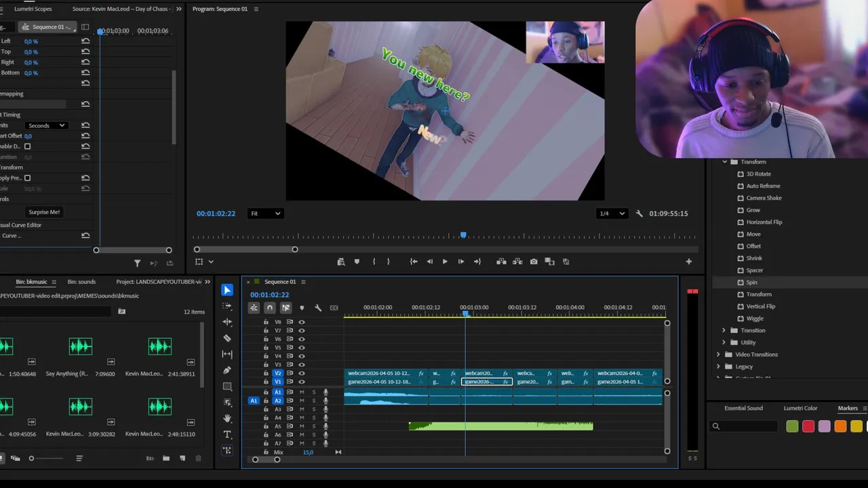
Task: Open the Project: LANDSCAPEYOUTUBER tab
Action: click(159, 282)
